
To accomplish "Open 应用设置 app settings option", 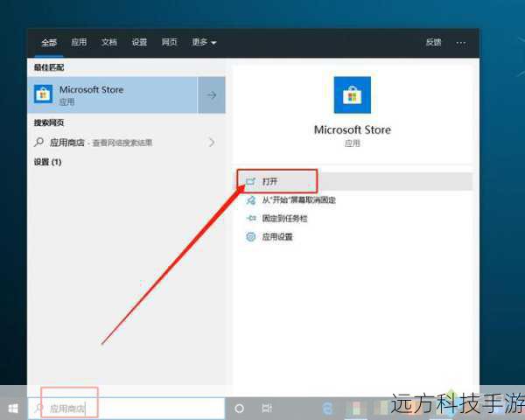I will [277, 237].
